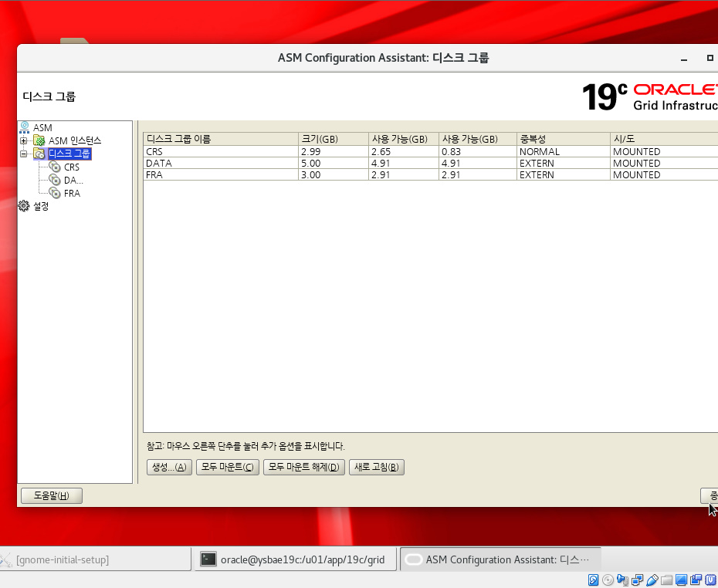Open help with the 도움말(H) button
Image resolution: width=718 pixels, height=588 pixels.
[52, 495]
